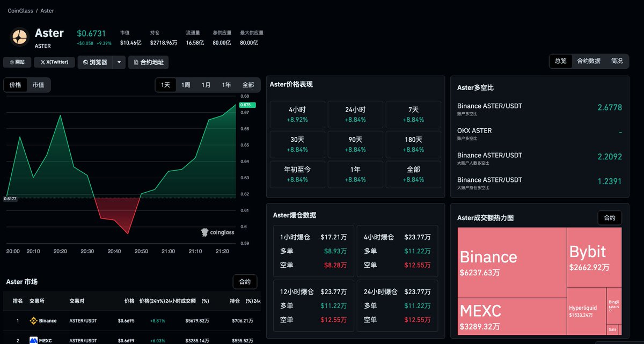The width and height of the screenshot is (644, 344).
Task: Open the X(Twitter) link button
Action: point(54,62)
